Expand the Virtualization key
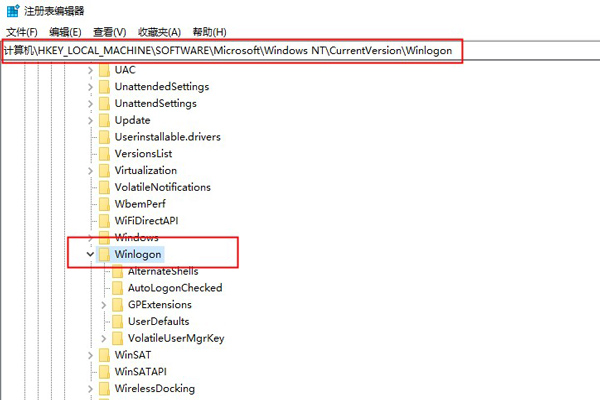 point(90,171)
